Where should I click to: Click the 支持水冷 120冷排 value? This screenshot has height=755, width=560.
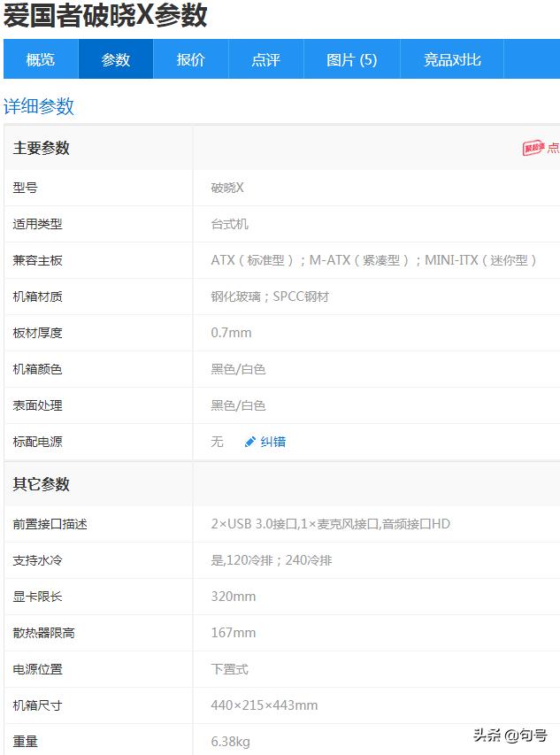click(272, 560)
